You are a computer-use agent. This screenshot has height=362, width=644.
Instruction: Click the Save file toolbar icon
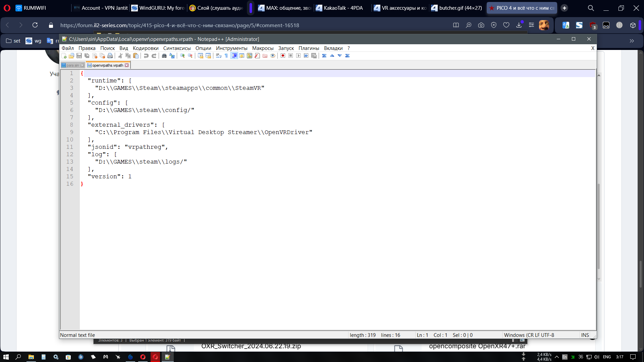click(79, 56)
